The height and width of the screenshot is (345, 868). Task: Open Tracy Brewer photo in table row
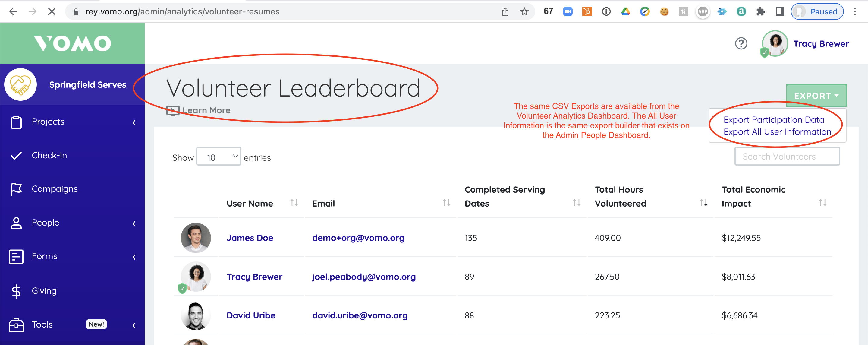click(196, 277)
